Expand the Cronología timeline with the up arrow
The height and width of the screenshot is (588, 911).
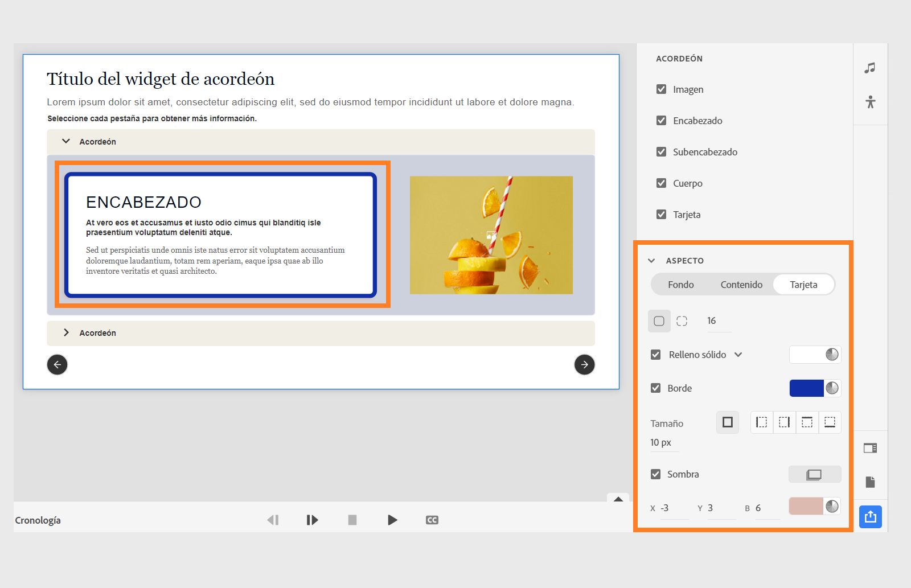click(618, 499)
